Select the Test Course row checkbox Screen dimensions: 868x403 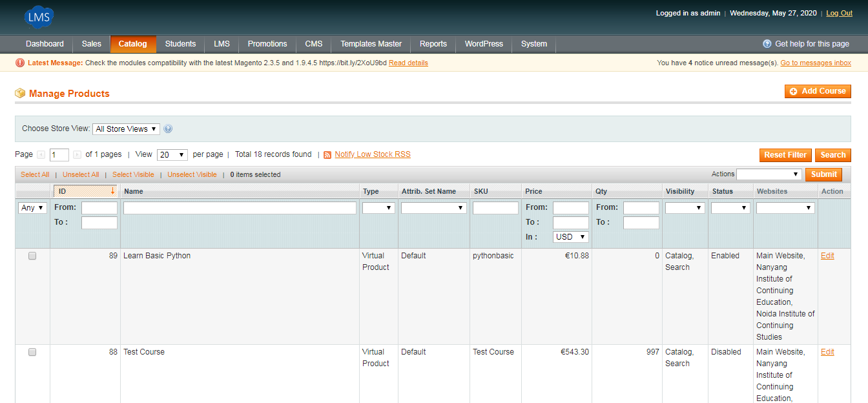click(32, 352)
